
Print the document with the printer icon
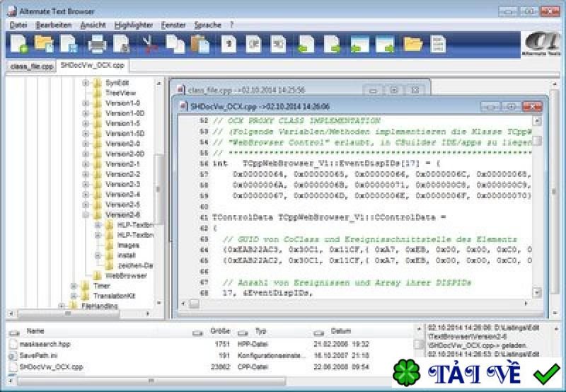tap(97, 44)
